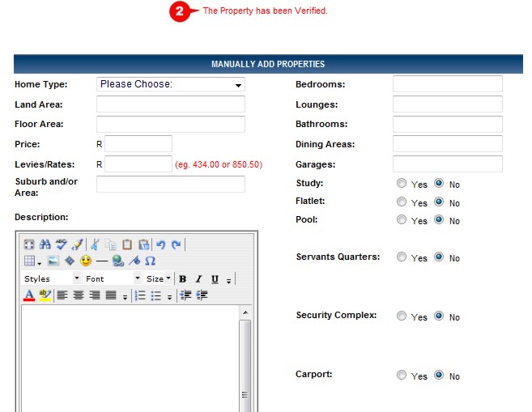Image resolution: width=532 pixels, height=412 pixels.
Task: Click the Suburb and/or Area field
Action: (x=171, y=184)
